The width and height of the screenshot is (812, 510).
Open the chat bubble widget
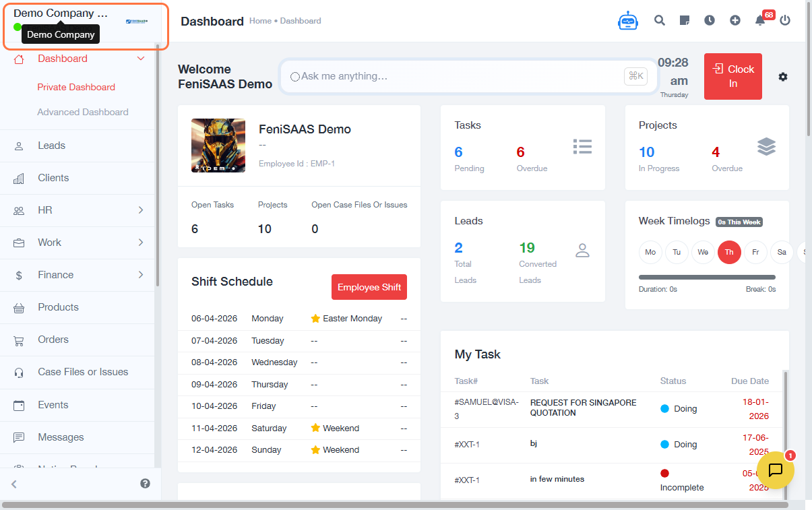point(775,470)
